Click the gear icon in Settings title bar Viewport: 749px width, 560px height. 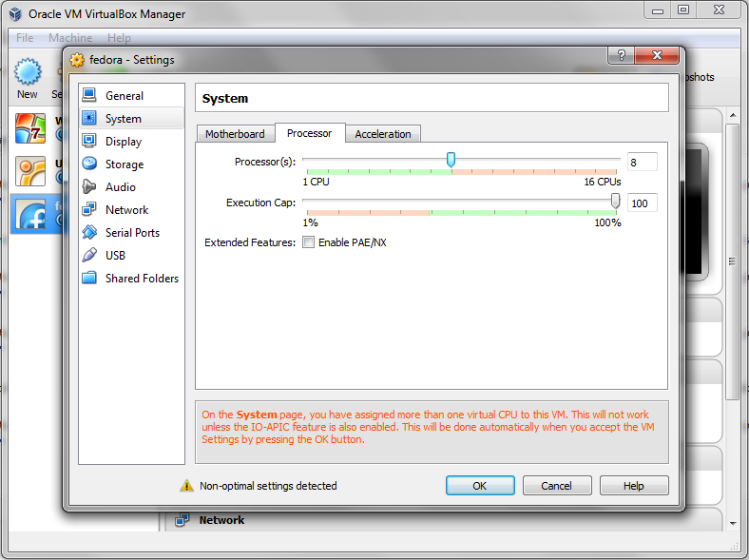point(77,60)
